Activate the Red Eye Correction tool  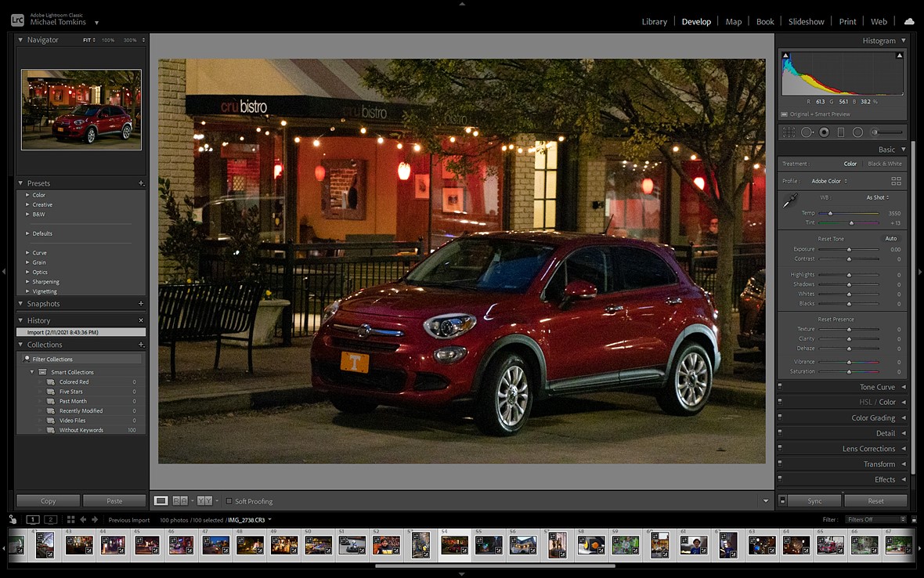(x=824, y=132)
